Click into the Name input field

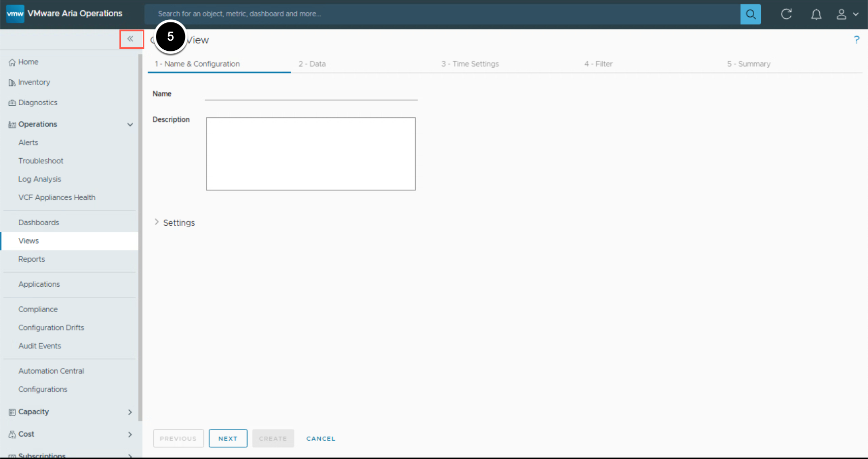[x=311, y=94]
